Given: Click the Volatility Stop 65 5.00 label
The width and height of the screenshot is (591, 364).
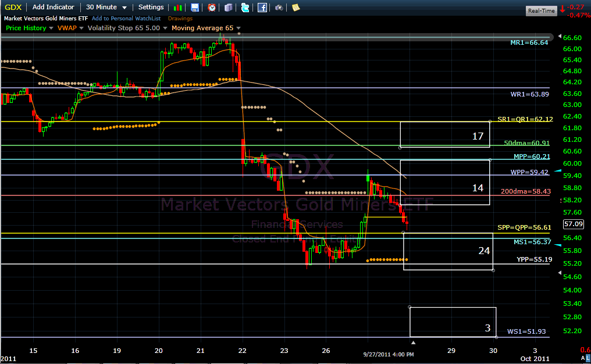Looking at the screenshot, I should (124, 28).
